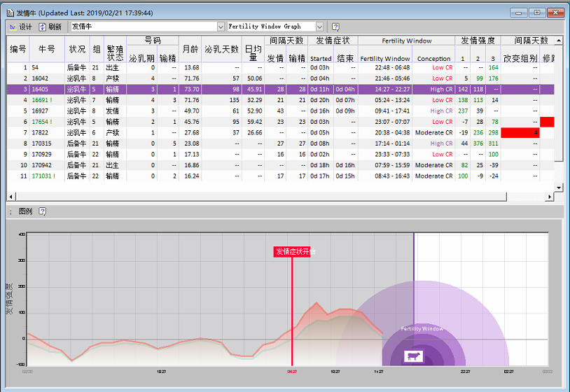This screenshot has width=570, height=392.
Task: Click the 刷新 refresh button
Action: tap(50, 27)
